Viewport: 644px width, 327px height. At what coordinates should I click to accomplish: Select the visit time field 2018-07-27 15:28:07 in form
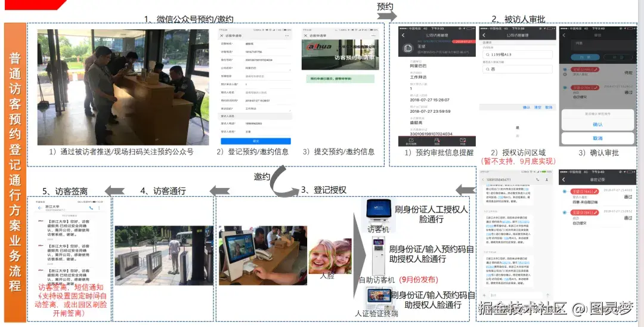[255, 100]
